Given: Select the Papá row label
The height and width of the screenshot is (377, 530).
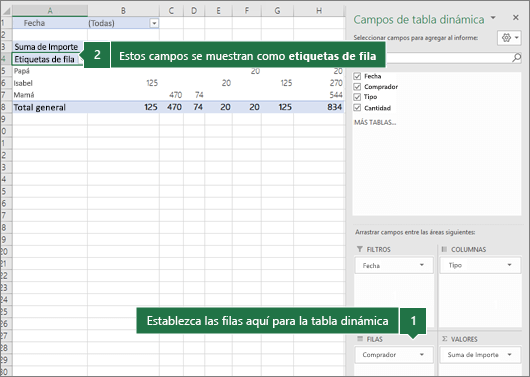Looking at the screenshot, I should (x=50, y=71).
